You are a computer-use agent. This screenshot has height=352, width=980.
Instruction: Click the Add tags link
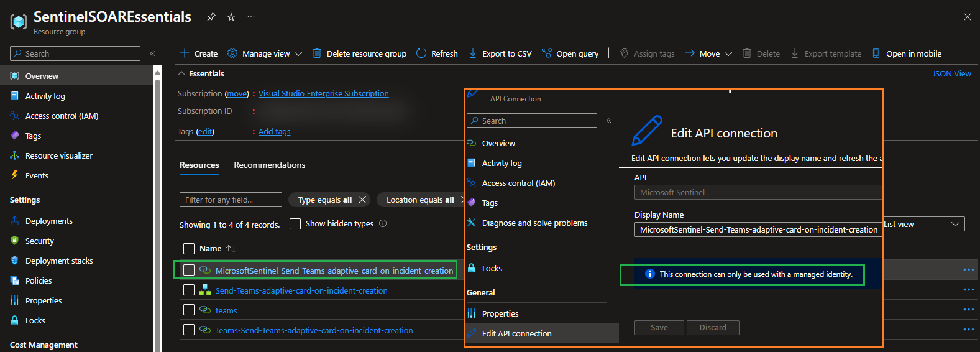coord(275,131)
